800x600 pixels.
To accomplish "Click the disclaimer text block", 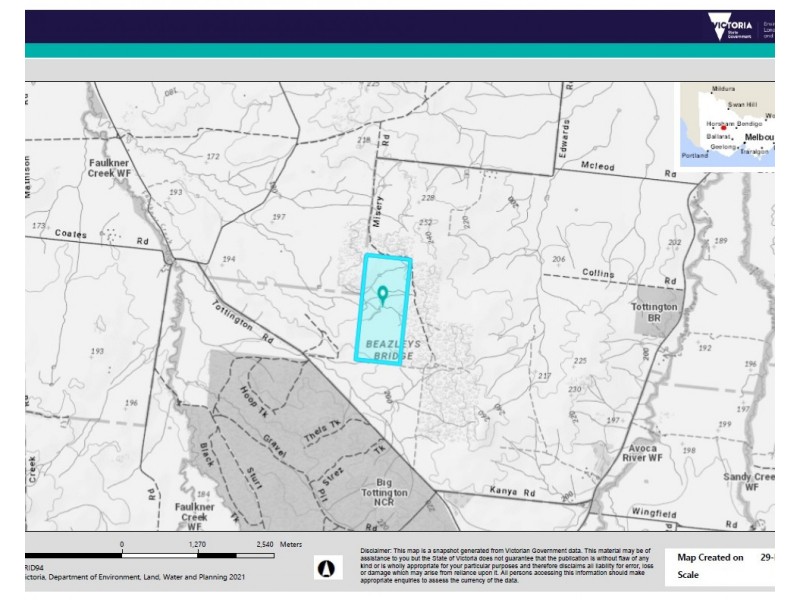I will [506, 565].
